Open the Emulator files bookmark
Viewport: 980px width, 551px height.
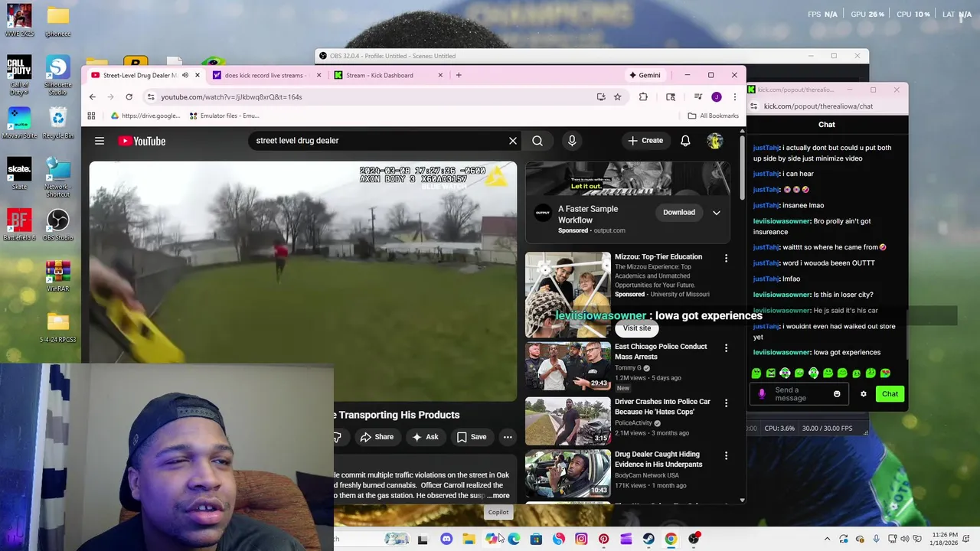(224, 116)
